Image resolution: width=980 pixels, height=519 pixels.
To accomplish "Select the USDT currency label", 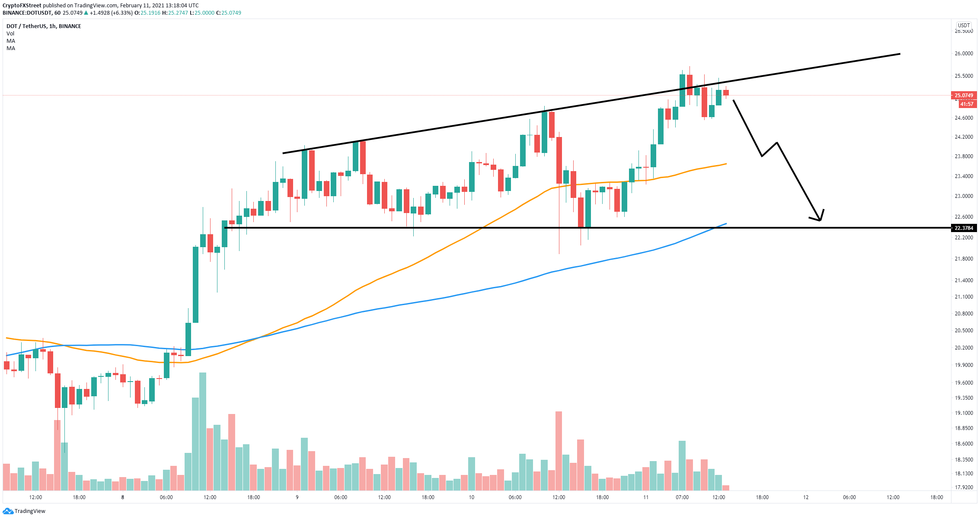I will pos(964,25).
